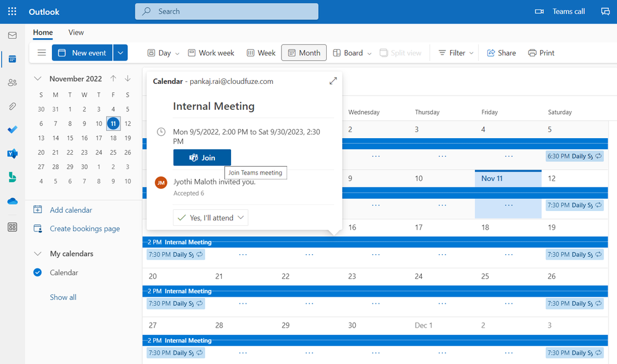Print the calendar
Viewport: 617px width, 364px height.
coord(541,52)
